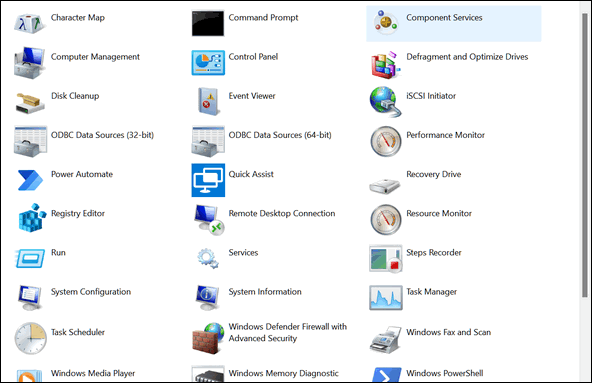Click the "Task Scheduler" label
The width and height of the screenshot is (592, 383).
tap(77, 332)
